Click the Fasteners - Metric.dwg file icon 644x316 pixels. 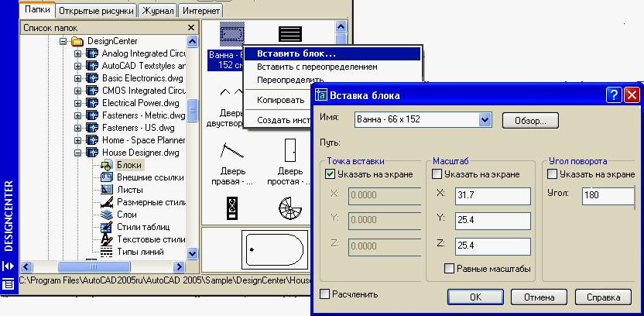coord(92,115)
